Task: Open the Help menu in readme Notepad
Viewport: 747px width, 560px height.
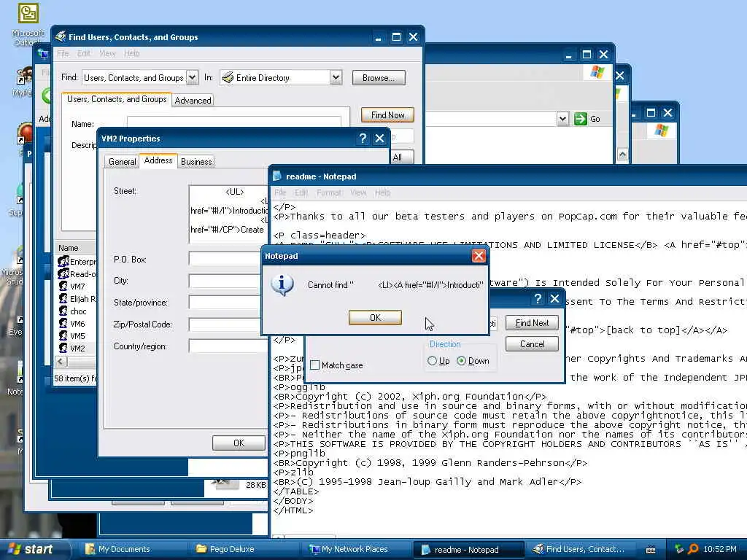Action: click(382, 192)
